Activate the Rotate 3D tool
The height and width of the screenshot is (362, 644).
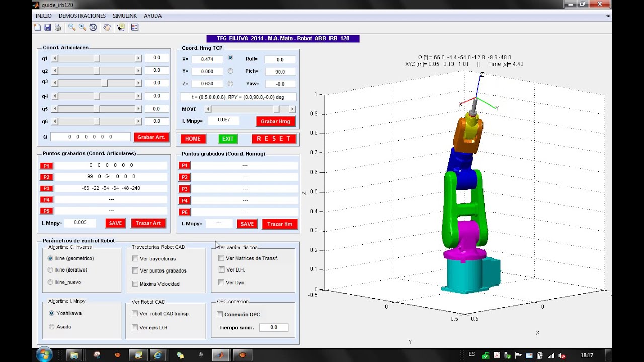[93, 27]
